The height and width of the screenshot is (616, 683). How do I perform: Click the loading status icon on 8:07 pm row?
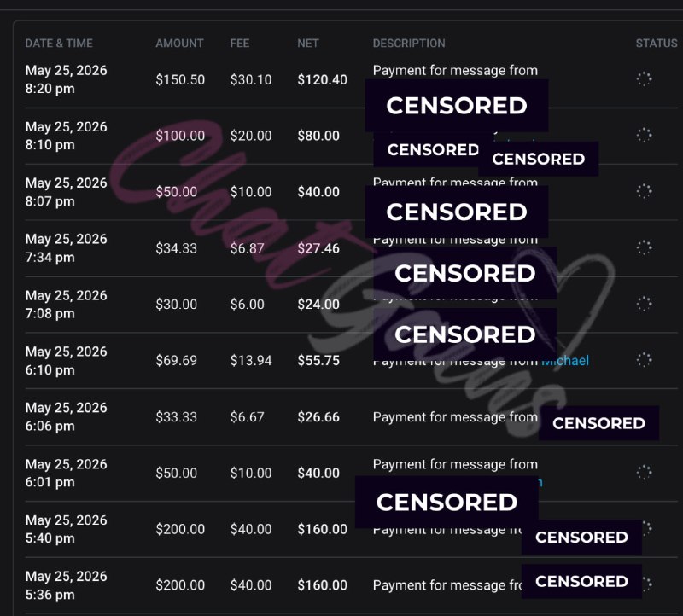click(645, 191)
